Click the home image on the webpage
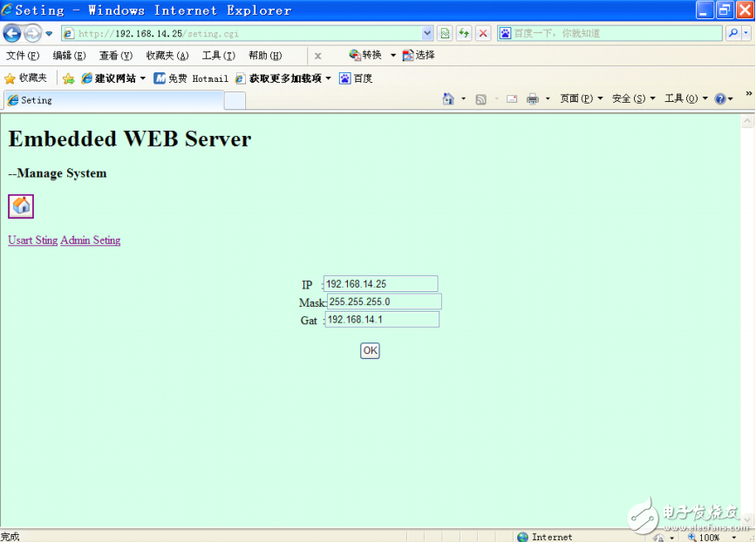Viewport: 756px width, 542px height. click(x=20, y=206)
